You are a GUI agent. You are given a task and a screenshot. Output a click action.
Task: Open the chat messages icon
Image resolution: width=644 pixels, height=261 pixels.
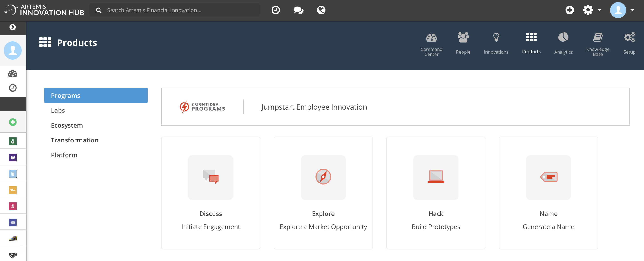298,10
